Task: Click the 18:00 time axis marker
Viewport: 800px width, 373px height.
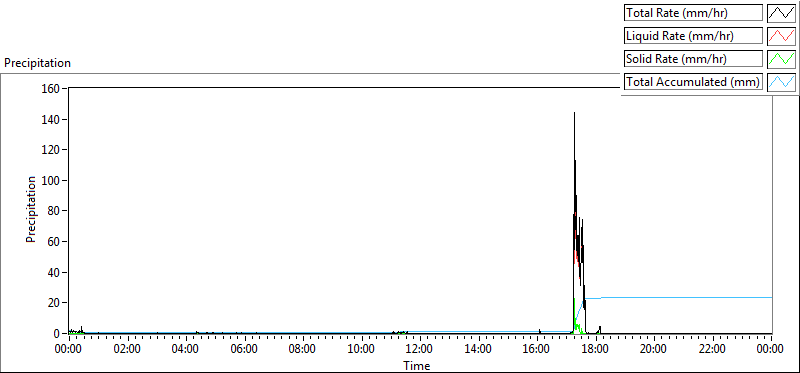Action: tap(596, 349)
